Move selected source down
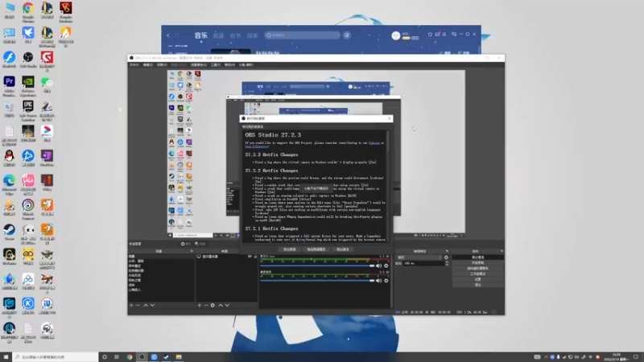The width and height of the screenshot is (644, 362). pos(227,306)
